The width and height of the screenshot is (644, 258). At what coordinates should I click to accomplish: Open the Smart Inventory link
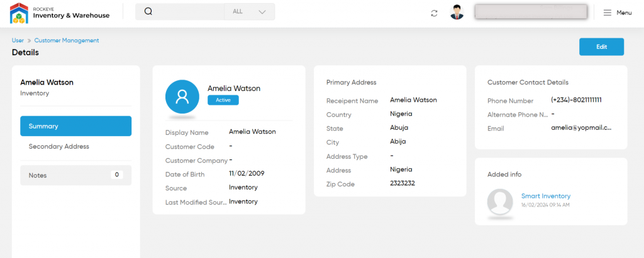(x=546, y=196)
